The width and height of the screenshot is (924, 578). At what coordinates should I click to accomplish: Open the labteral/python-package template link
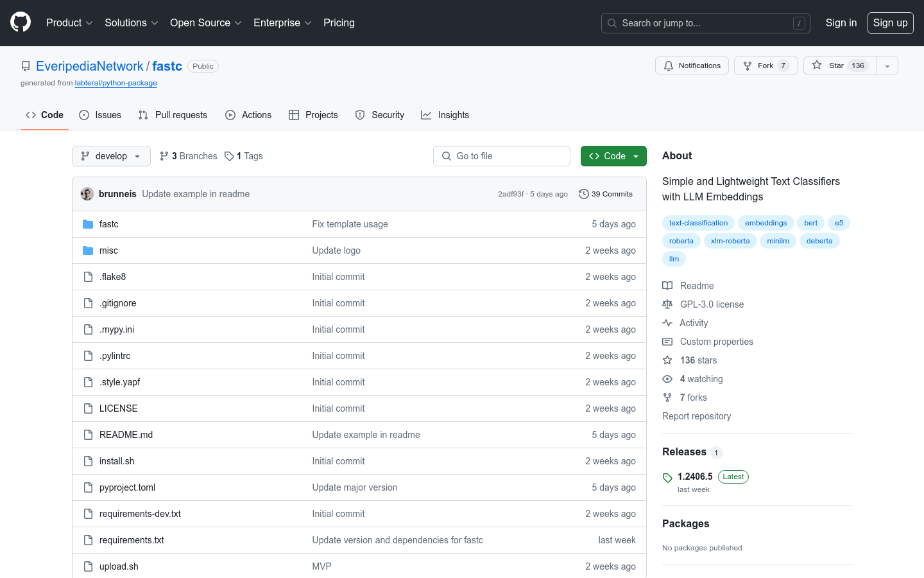(116, 83)
